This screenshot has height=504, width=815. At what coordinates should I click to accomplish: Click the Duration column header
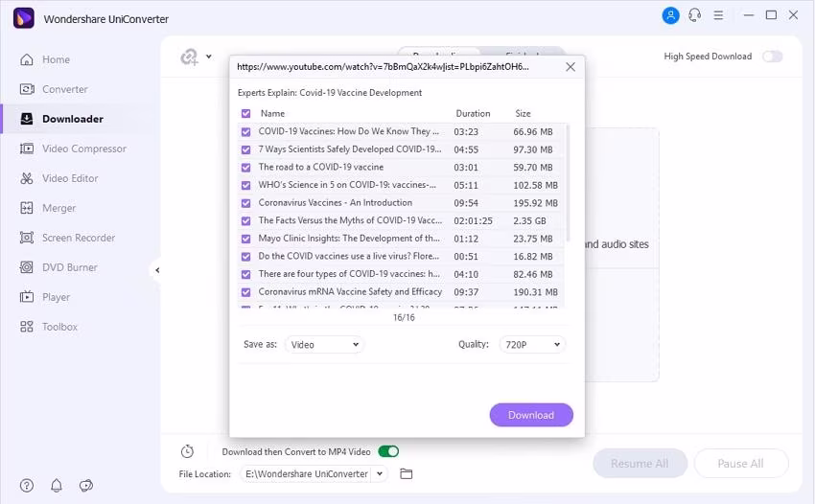click(x=473, y=113)
